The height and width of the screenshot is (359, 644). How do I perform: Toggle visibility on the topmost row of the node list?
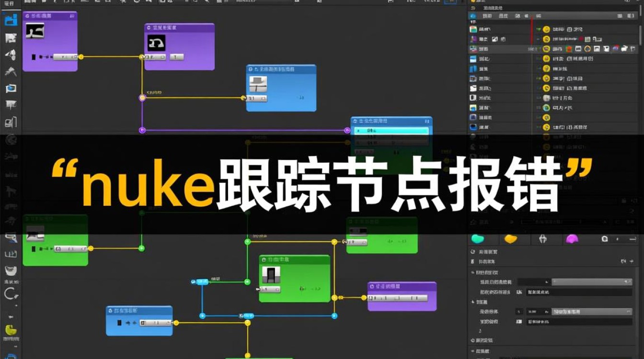pos(539,29)
